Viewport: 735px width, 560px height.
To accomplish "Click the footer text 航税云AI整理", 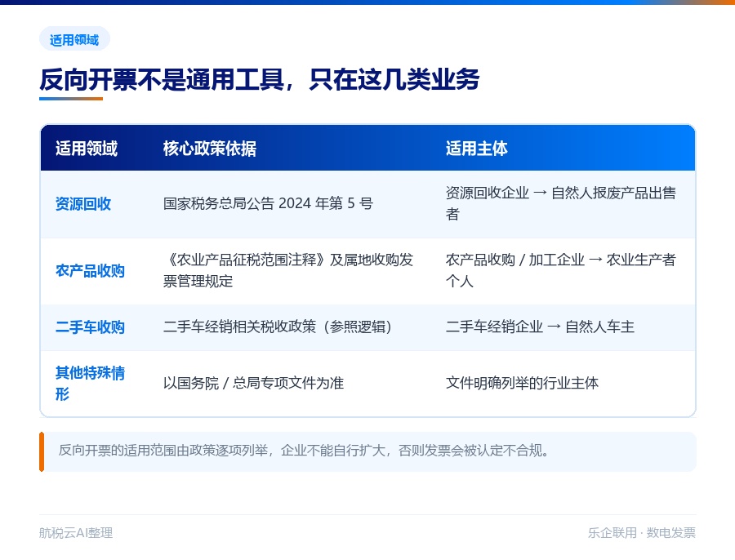I will (76, 533).
